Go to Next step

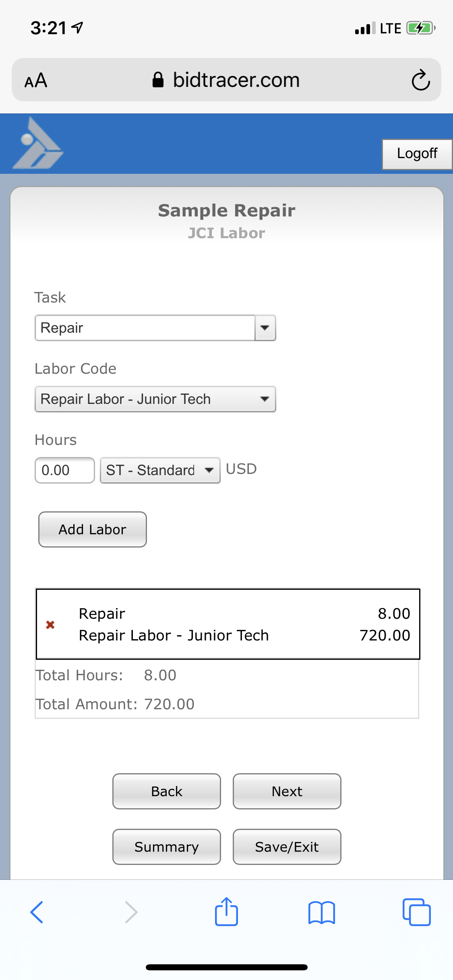tap(287, 791)
